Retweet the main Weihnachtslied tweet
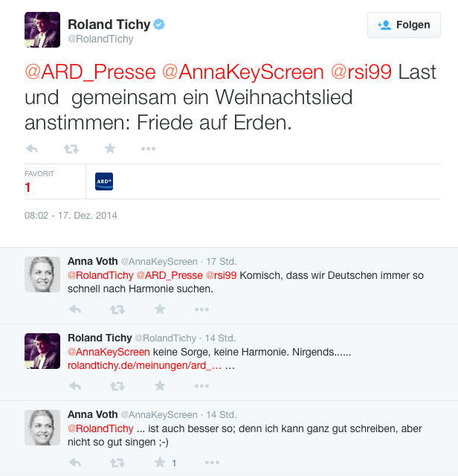 [71, 149]
